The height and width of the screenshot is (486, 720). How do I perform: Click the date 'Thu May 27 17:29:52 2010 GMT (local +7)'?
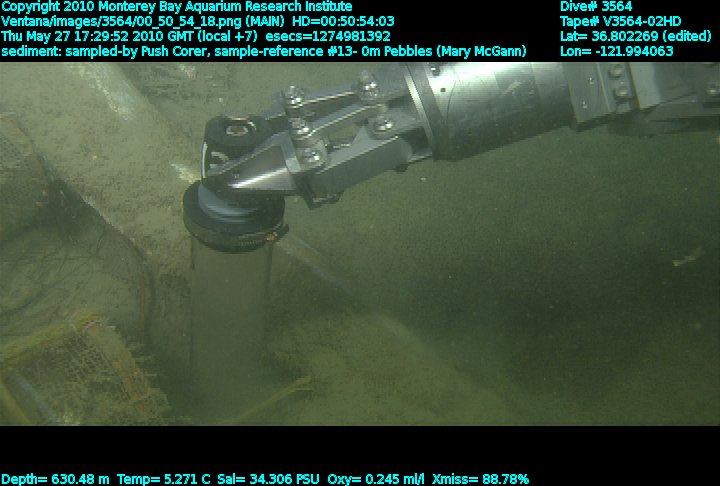pos(129,36)
